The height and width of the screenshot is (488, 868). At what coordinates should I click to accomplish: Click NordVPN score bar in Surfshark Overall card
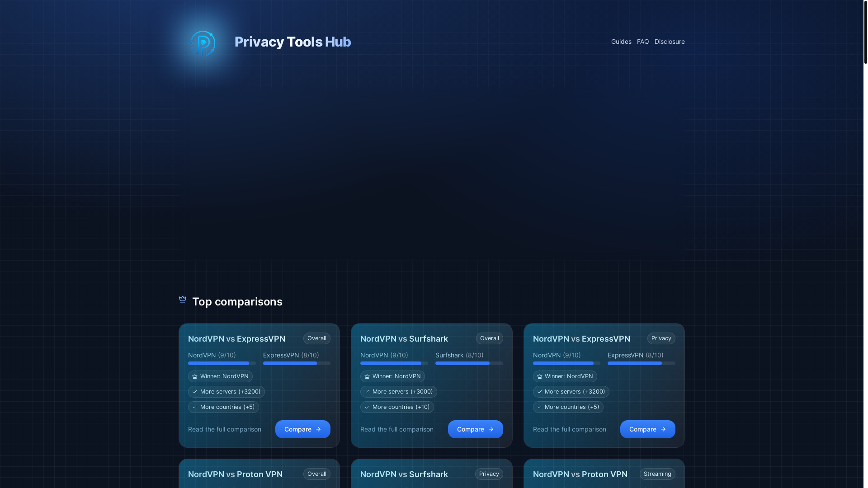(x=394, y=363)
